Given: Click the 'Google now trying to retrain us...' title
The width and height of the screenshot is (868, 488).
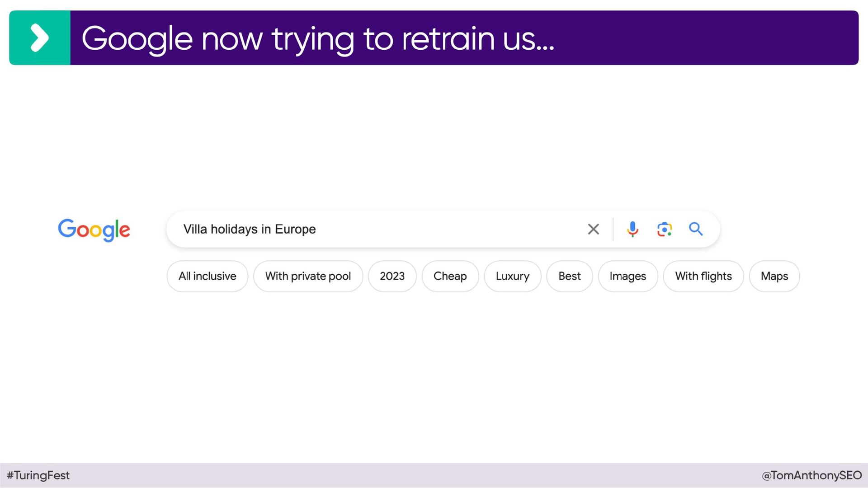Looking at the screenshot, I should (318, 39).
